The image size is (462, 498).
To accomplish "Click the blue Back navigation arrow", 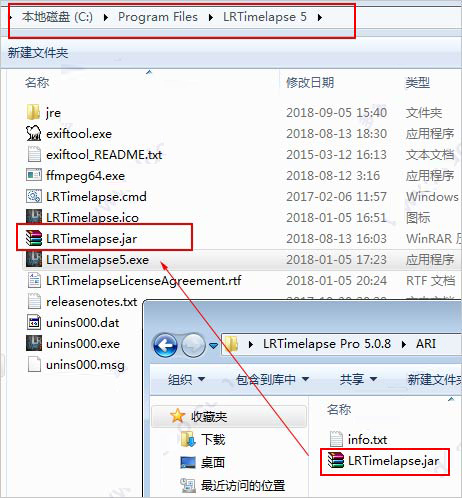I will 165,345.
